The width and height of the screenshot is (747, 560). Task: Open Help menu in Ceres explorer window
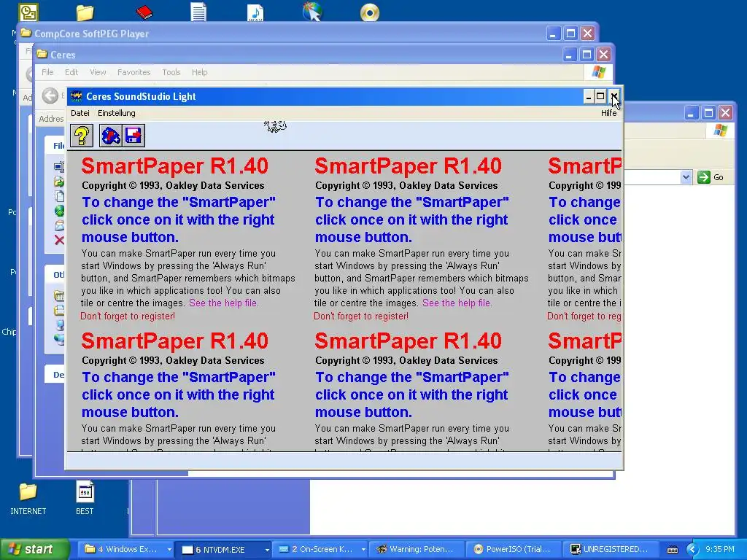(200, 72)
